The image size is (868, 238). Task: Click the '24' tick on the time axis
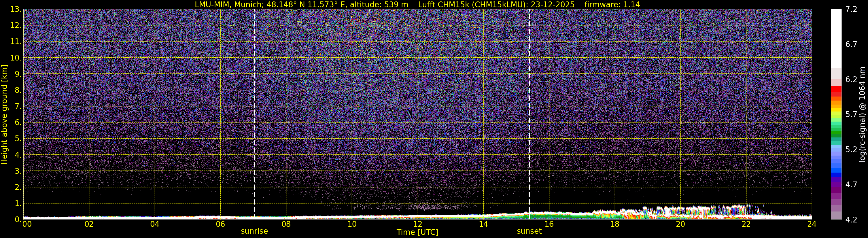click(x=812, y=224)
